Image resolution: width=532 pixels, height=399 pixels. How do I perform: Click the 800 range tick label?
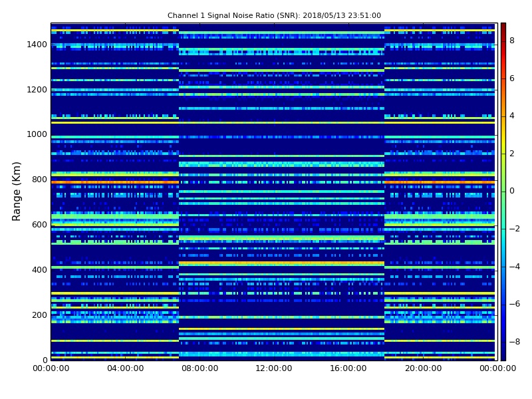tap(39, 180)
